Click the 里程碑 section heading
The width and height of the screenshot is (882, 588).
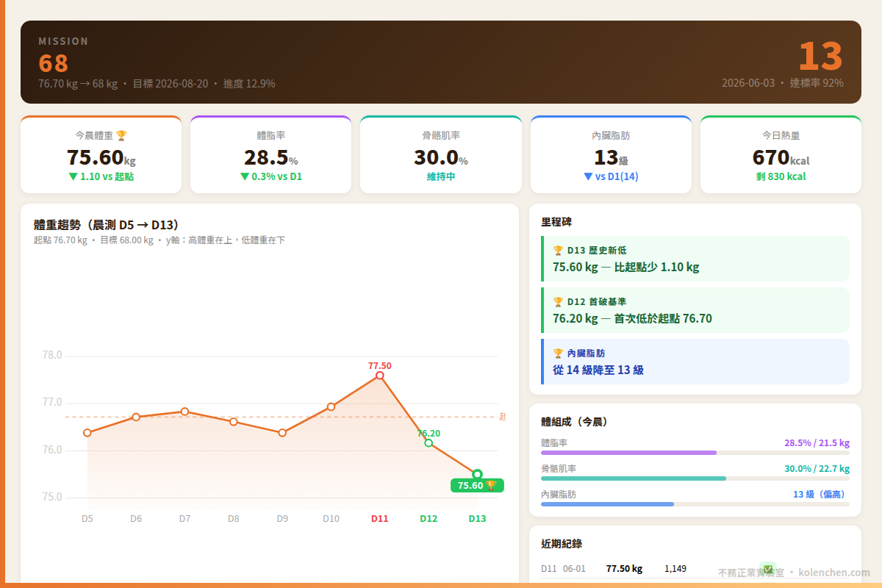pos(556,222)
